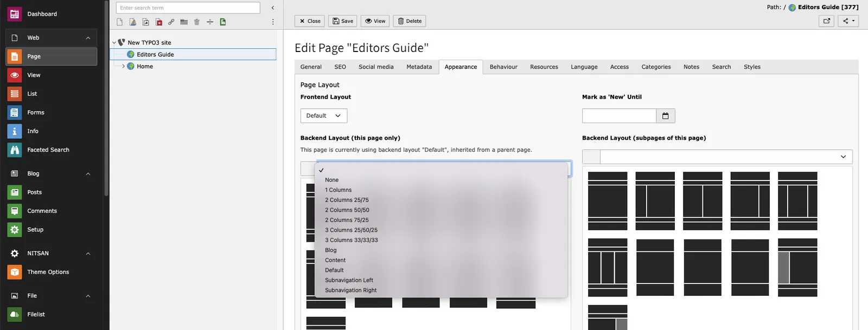Switch to the Notes tab
The width and height of the screenshot is (868, 330).
point(691,67)
